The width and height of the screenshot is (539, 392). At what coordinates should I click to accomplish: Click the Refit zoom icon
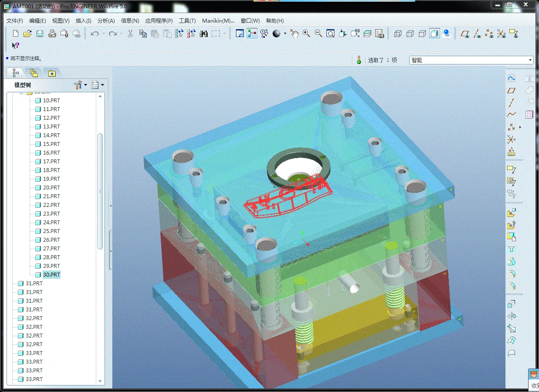pos(330,34)
